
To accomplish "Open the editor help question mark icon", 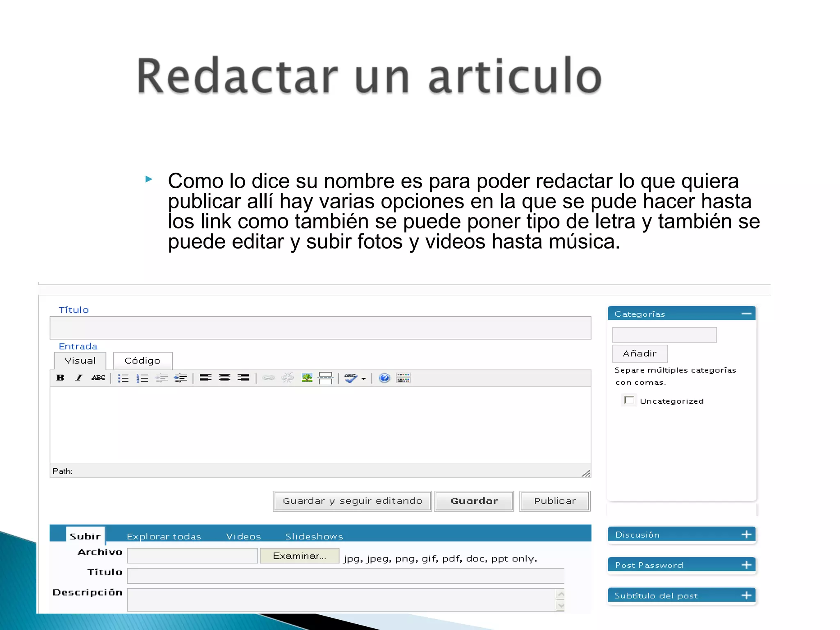I will click(384, 378).
